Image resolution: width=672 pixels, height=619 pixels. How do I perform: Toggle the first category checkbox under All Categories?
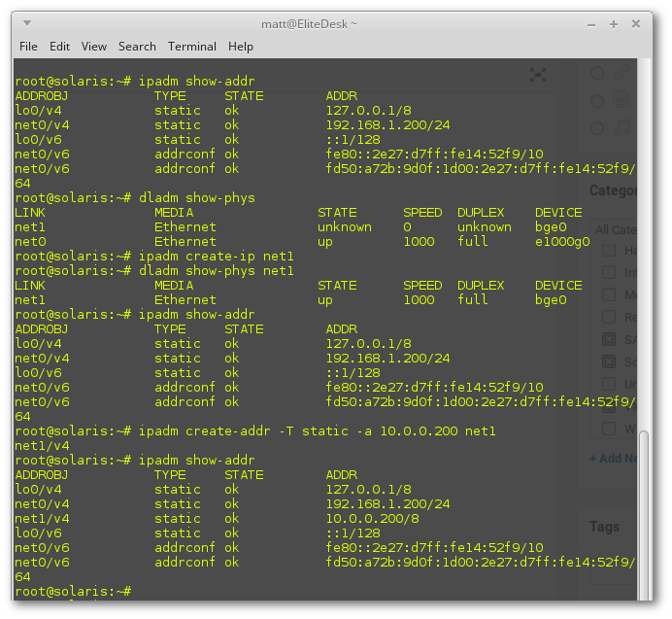[x=609, y=251]
